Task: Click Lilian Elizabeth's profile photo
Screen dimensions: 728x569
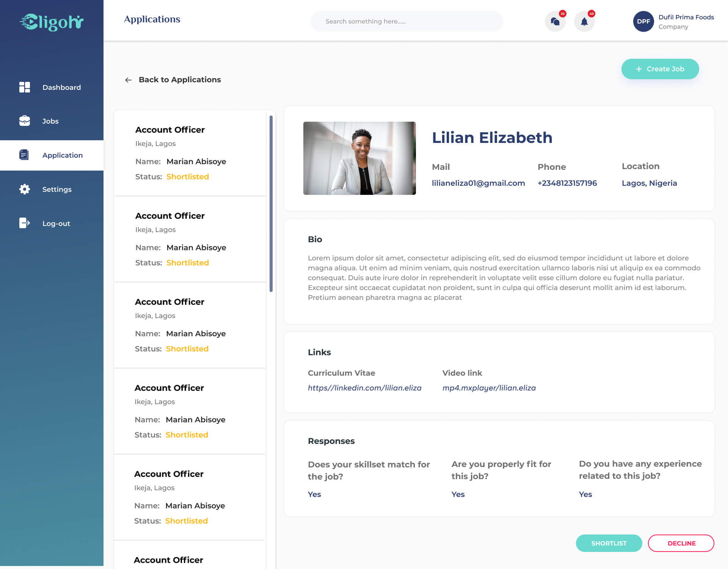Action: (359, 158)
